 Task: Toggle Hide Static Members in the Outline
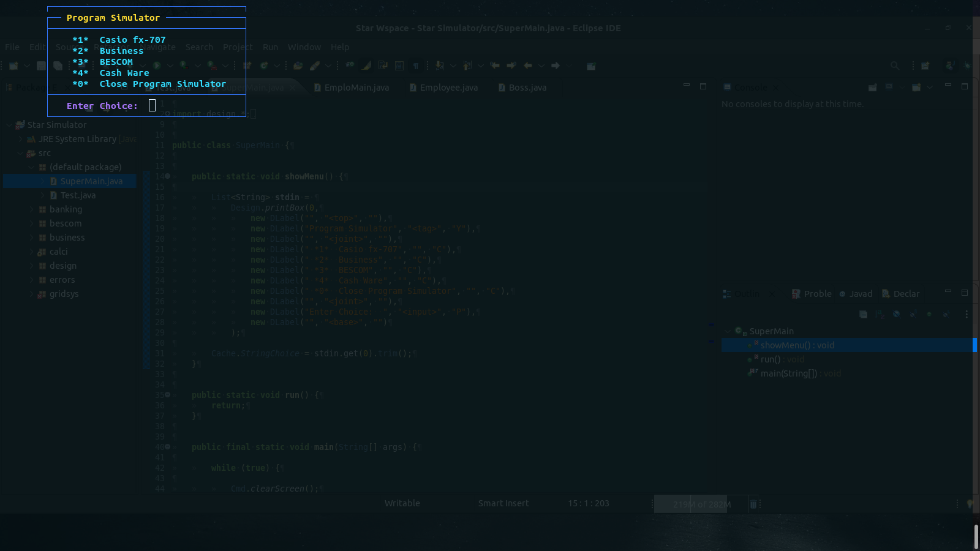tap(913, 314)
